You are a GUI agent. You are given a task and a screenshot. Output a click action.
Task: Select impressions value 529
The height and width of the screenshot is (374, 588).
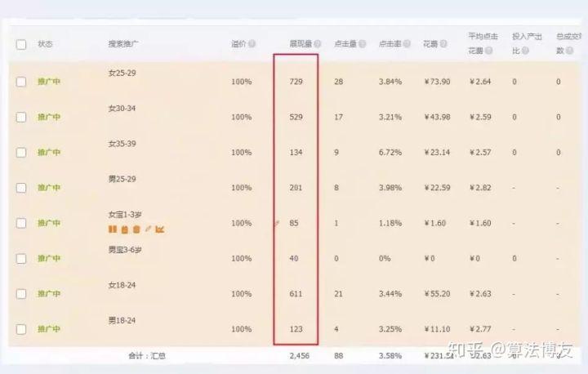tap(296, 117)
